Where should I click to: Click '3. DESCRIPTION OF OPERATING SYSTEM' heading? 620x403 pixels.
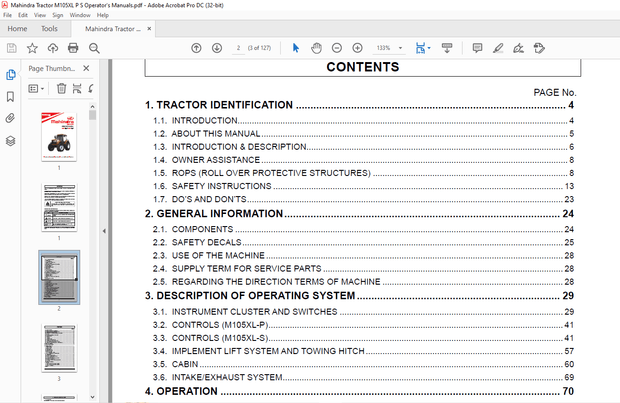tap(250, 296)
